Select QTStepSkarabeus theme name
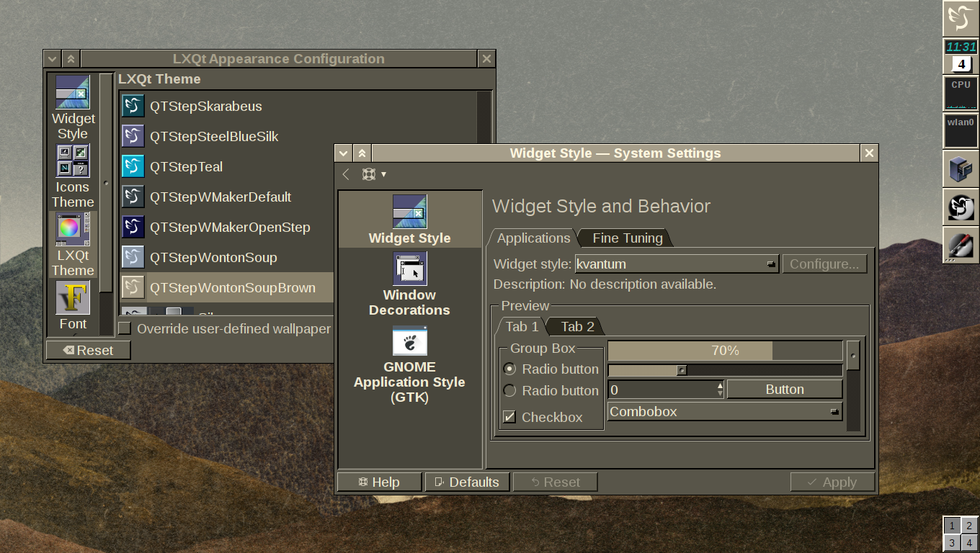980x553 pixels. [x=206, y=106]
